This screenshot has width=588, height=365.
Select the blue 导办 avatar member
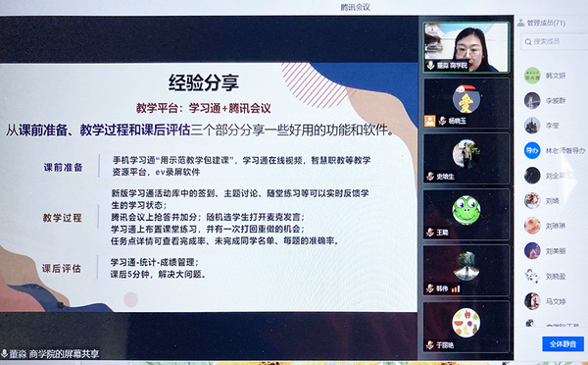click(x=555, y=150)
